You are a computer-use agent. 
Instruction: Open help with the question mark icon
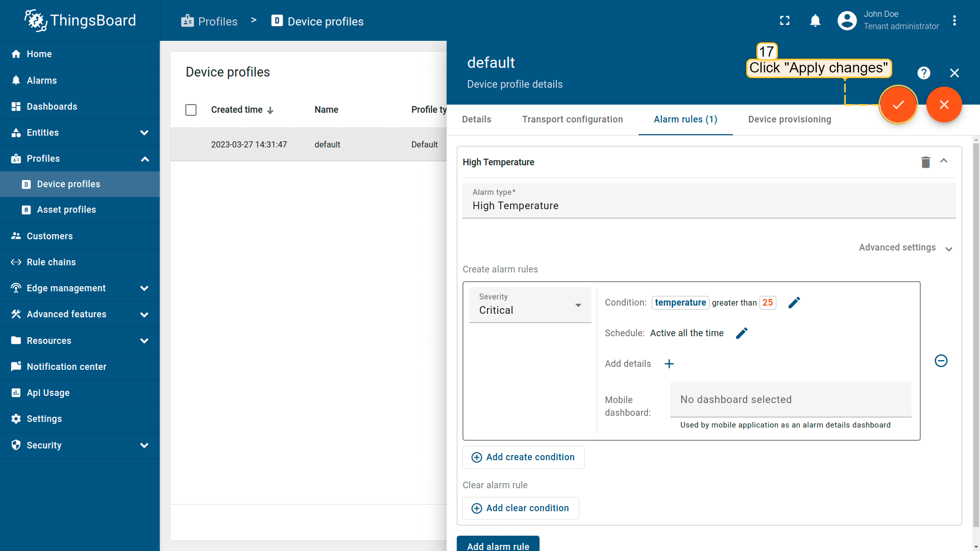924,73
